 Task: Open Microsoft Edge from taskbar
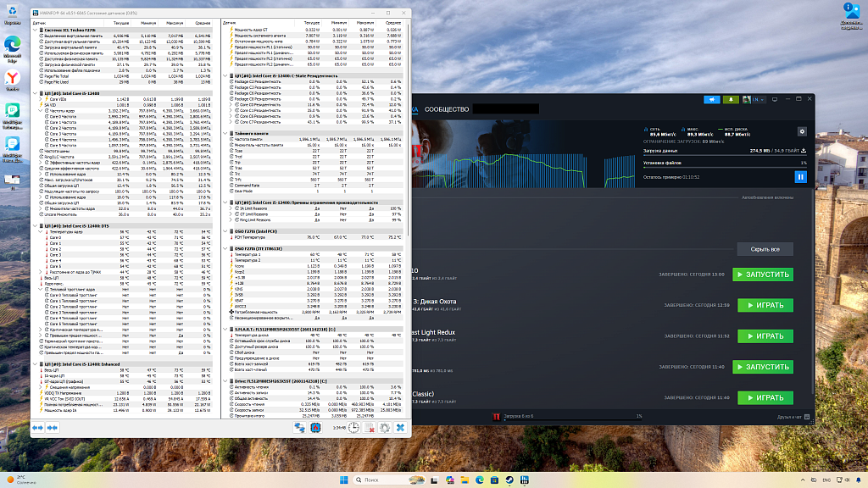coord(480,480)
